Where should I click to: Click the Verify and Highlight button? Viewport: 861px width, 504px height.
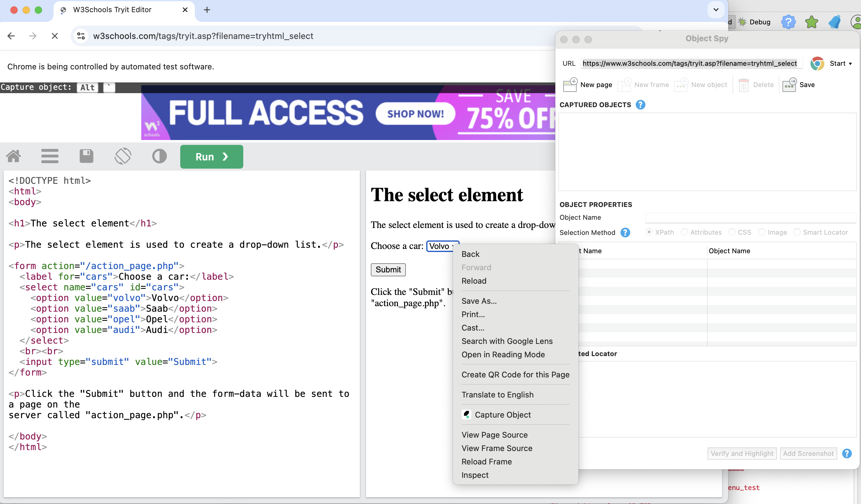pyautogui.click(x=742, y=453)
